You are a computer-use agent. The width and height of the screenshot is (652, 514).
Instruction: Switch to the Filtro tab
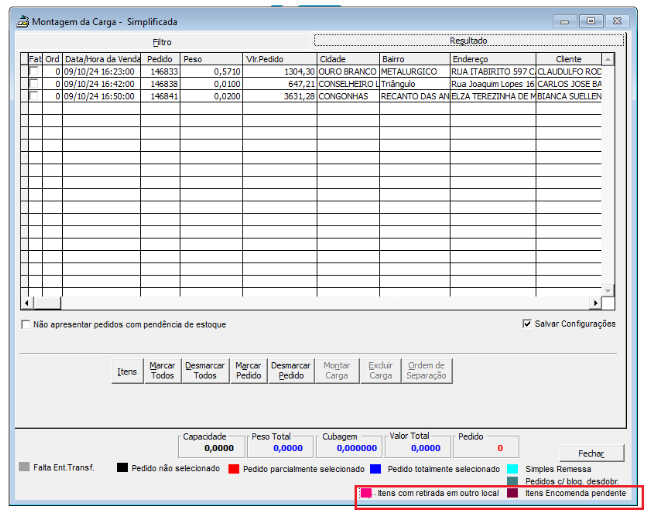pos(162,42)
